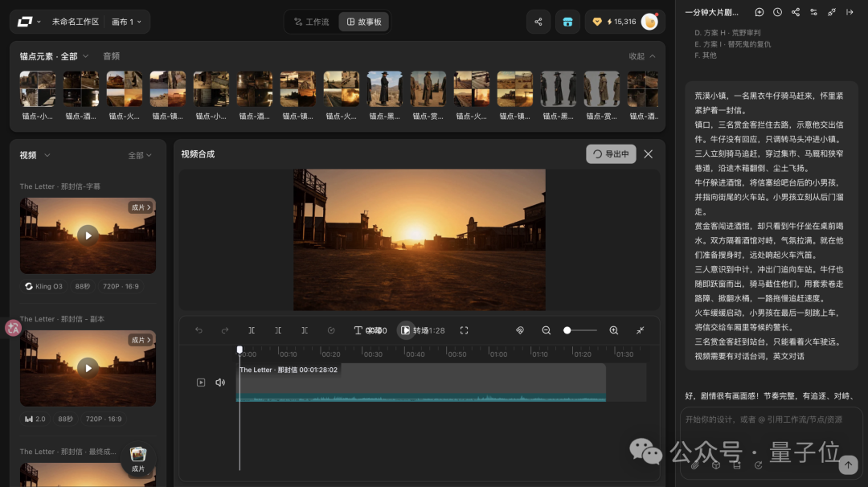
Task: Zoom out the timeline
Action: pyautogui.click(x=546, y=330)
